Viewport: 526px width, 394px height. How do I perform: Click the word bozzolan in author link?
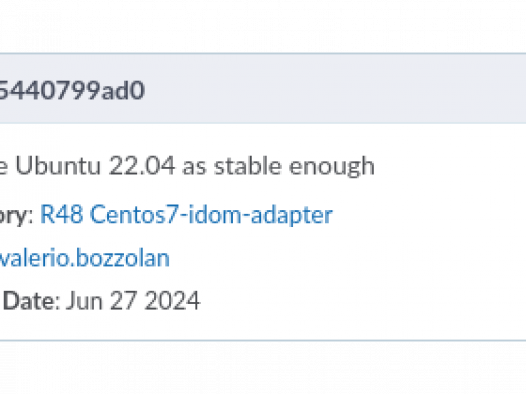pyautogui.click(x=123, y=258)
